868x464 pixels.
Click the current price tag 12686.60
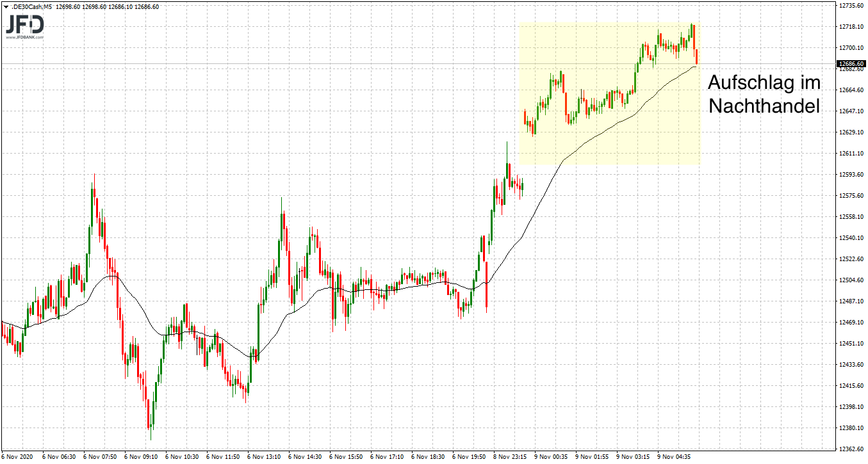tap(851, 64)
